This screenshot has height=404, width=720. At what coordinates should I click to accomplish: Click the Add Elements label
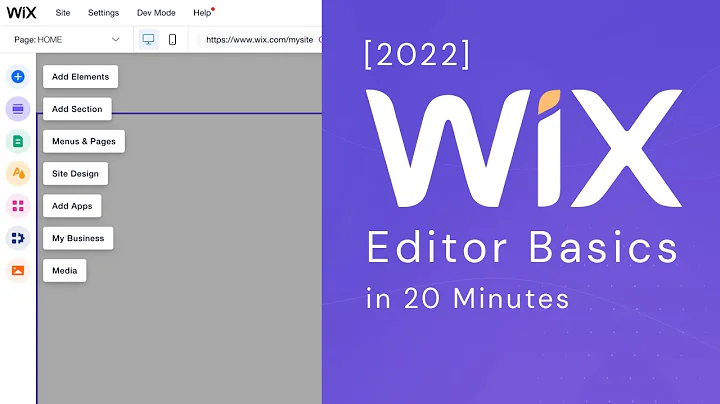80,77
